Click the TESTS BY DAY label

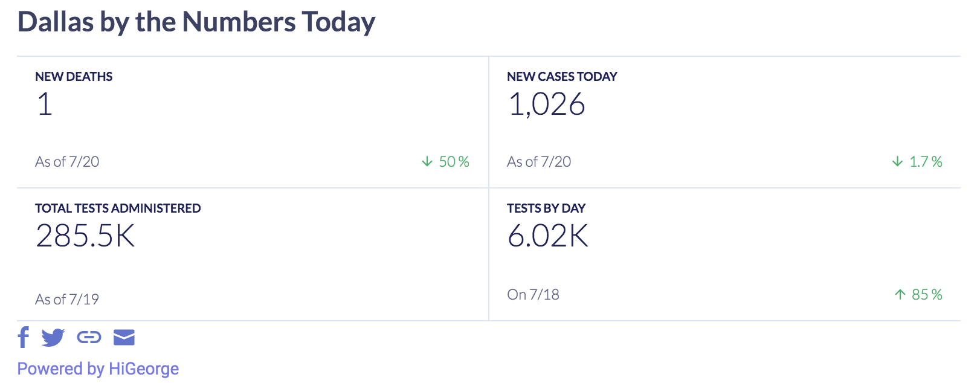click(x=546, y=208)
